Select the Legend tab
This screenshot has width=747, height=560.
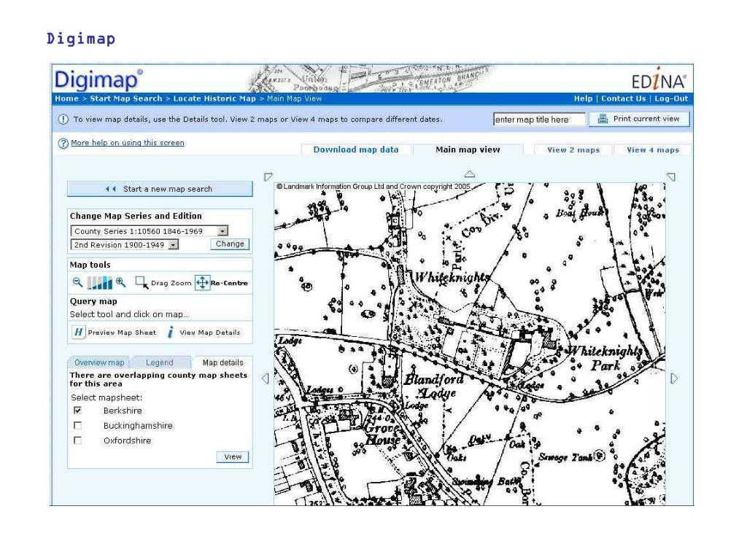(x=160, y=362)
